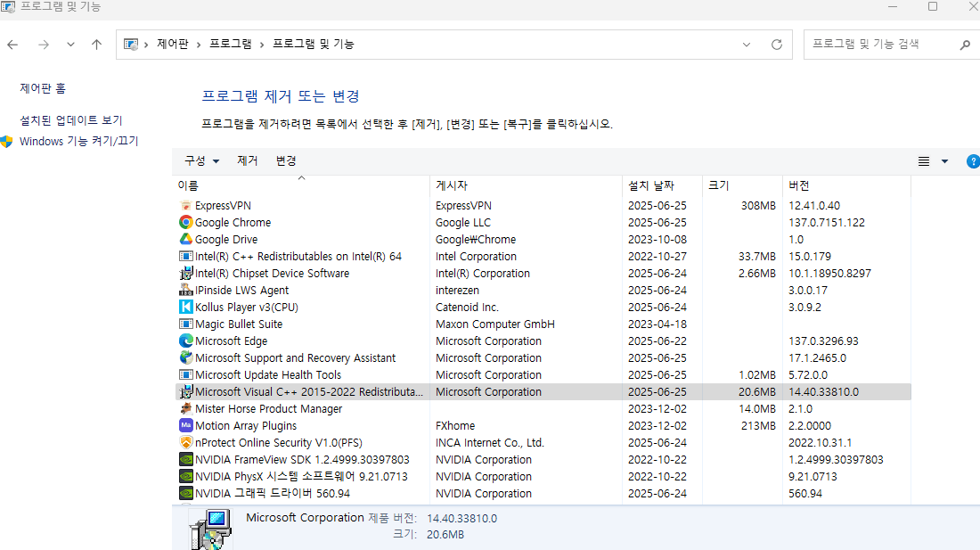
Task: Navigate to 프로그램 in the breadcrumb
Action: 229,42
